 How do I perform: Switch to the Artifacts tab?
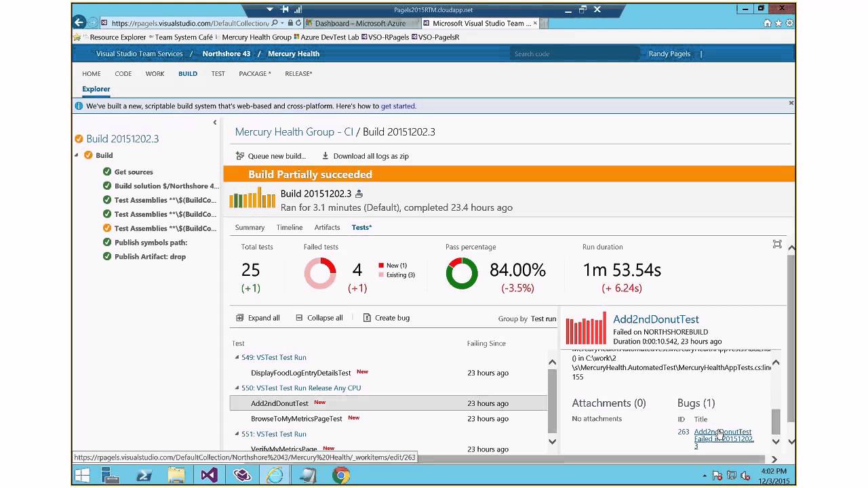[x=327, y=228]
